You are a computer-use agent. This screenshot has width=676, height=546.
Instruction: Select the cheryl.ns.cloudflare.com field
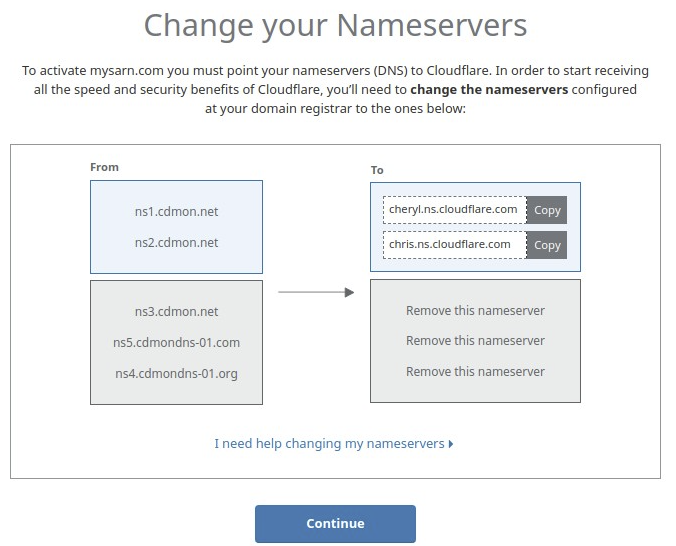click(x=455, y=210)
